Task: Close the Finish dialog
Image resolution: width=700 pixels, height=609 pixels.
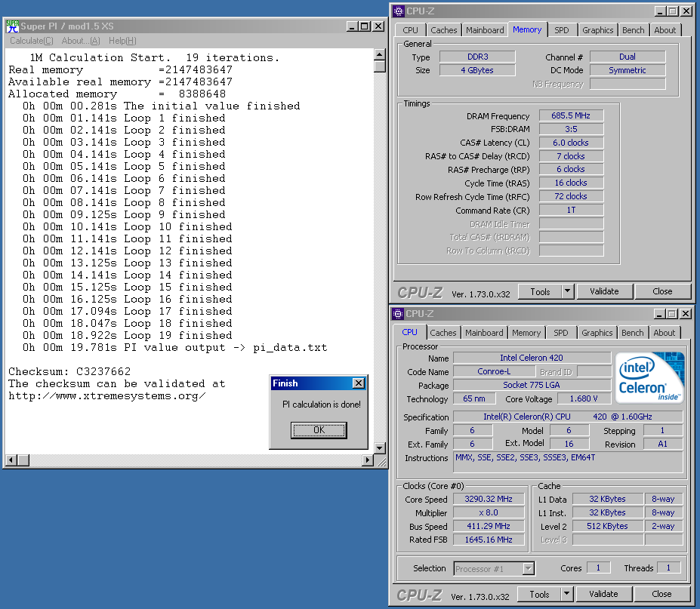Action: [359, 383]
